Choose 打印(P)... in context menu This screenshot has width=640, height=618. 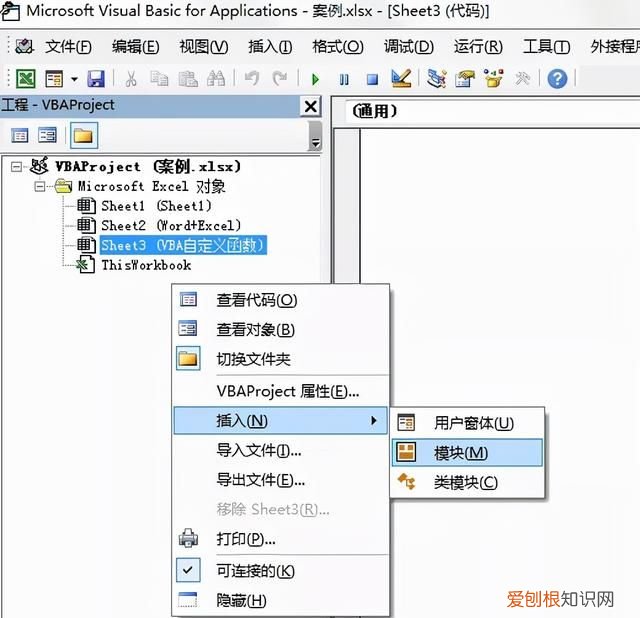[280, 539]
